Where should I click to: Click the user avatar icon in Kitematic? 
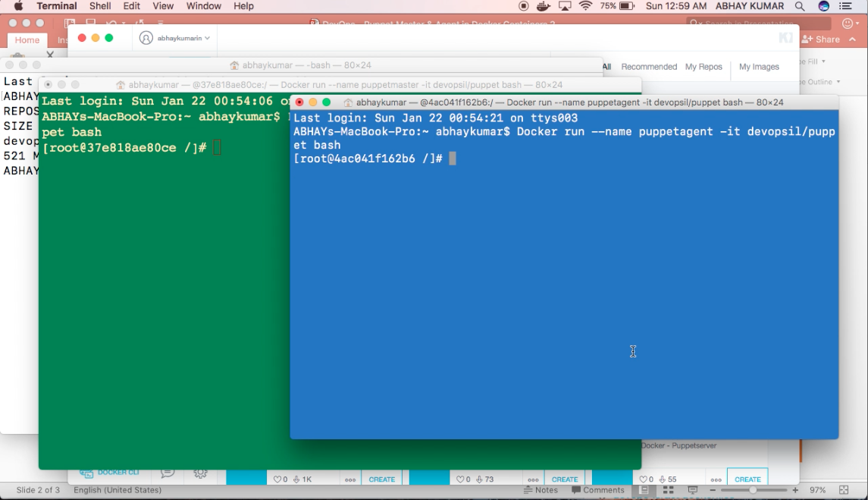point(146,38)
